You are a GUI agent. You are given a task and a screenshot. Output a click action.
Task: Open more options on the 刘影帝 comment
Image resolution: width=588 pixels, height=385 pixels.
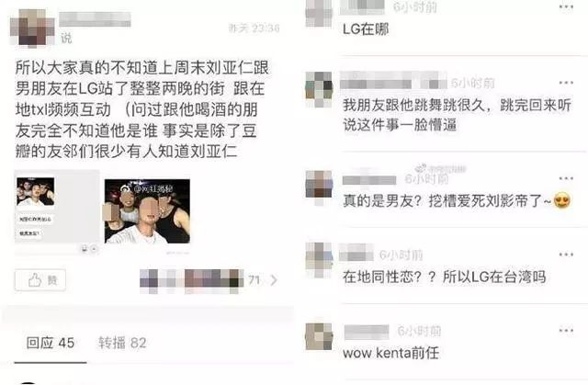click(x=566, y=178)
